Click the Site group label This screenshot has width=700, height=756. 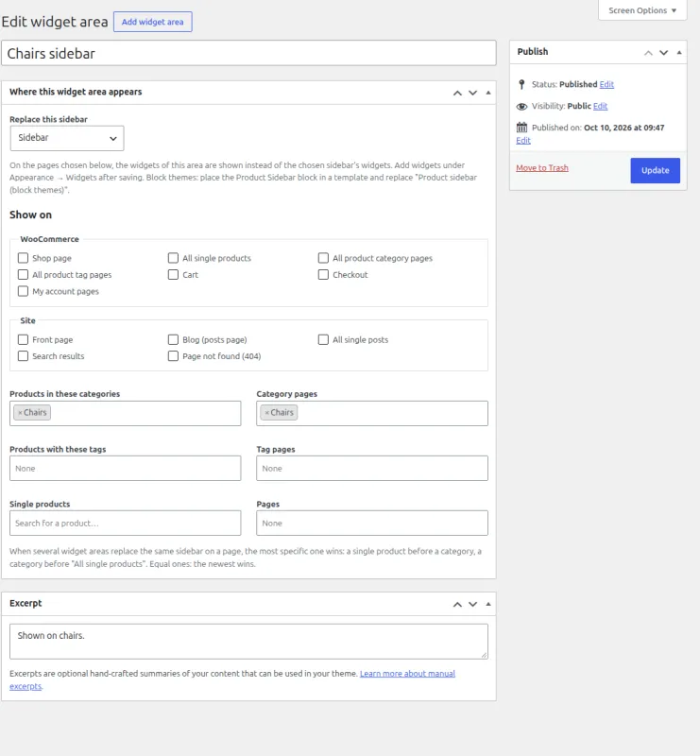[27, 320]
